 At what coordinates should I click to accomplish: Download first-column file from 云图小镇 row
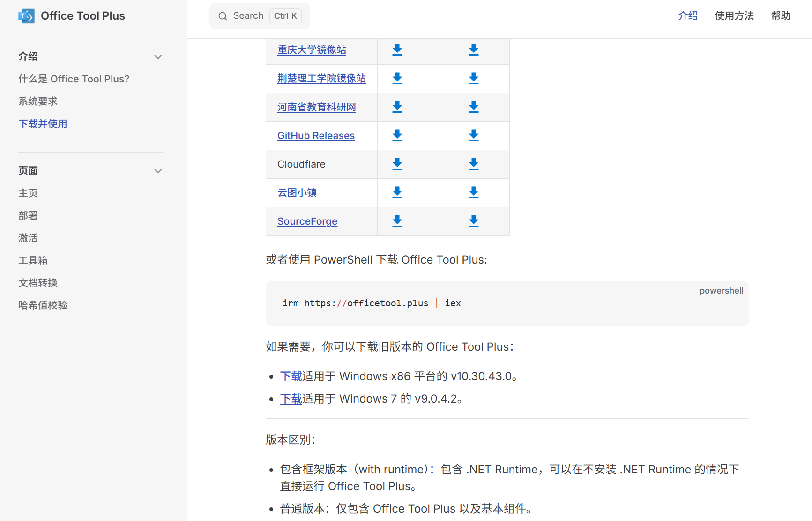[397, 192]
